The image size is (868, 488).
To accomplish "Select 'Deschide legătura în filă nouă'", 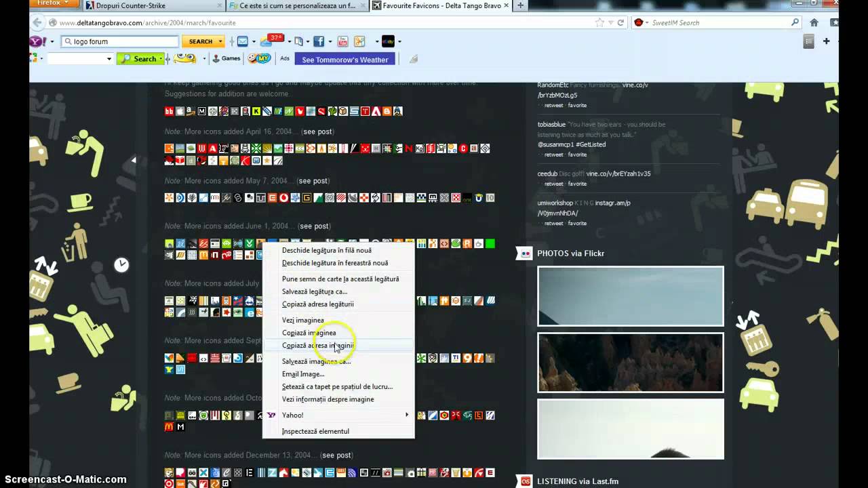I will [x=326, y=250].
